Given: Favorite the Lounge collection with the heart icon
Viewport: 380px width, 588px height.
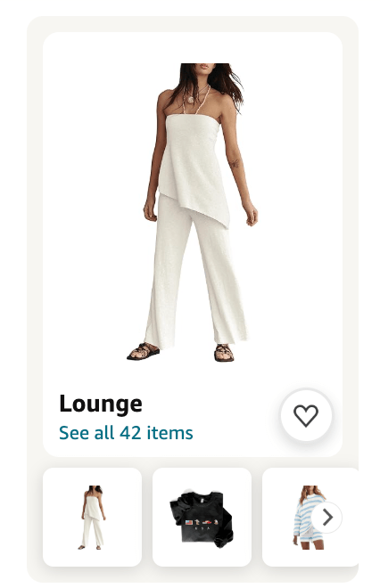Looking at the screenshot, I should coord(306,415).
